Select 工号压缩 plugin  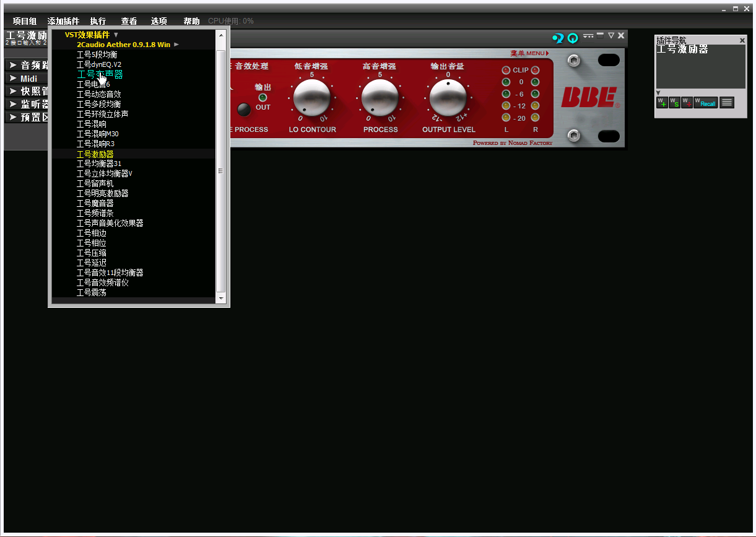tap(91, 253)
